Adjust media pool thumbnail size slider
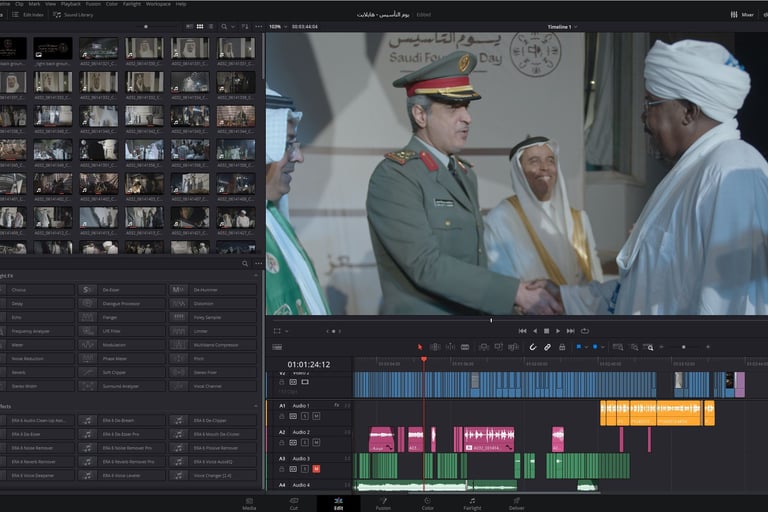This screenshot has height=512, width=768. tap(145, 26)
